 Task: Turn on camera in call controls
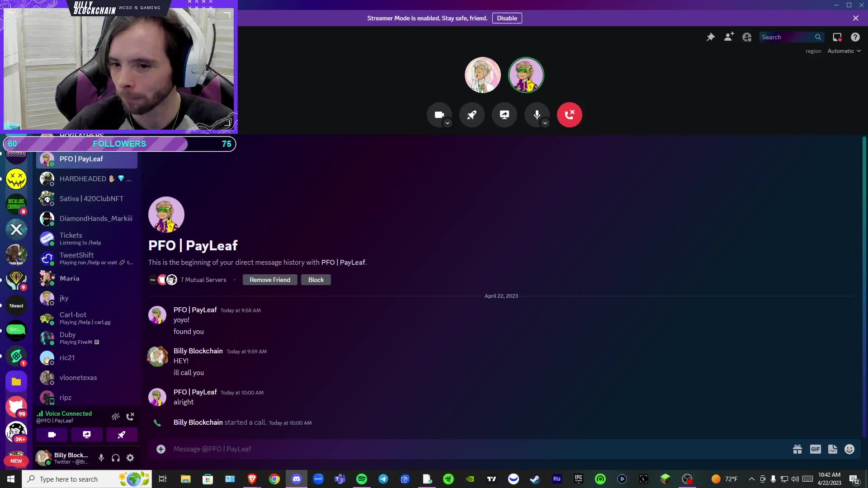(x=439, y=115)
